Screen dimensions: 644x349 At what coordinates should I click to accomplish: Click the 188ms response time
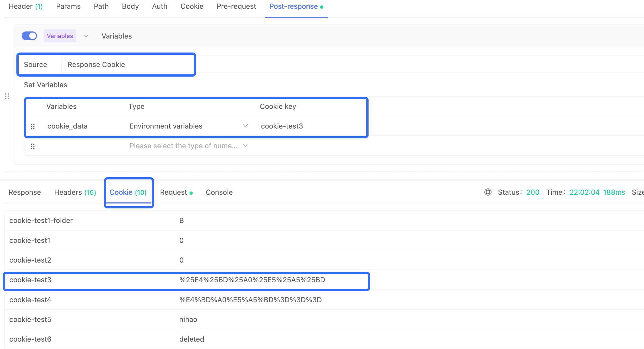click(x=614, y=192)
